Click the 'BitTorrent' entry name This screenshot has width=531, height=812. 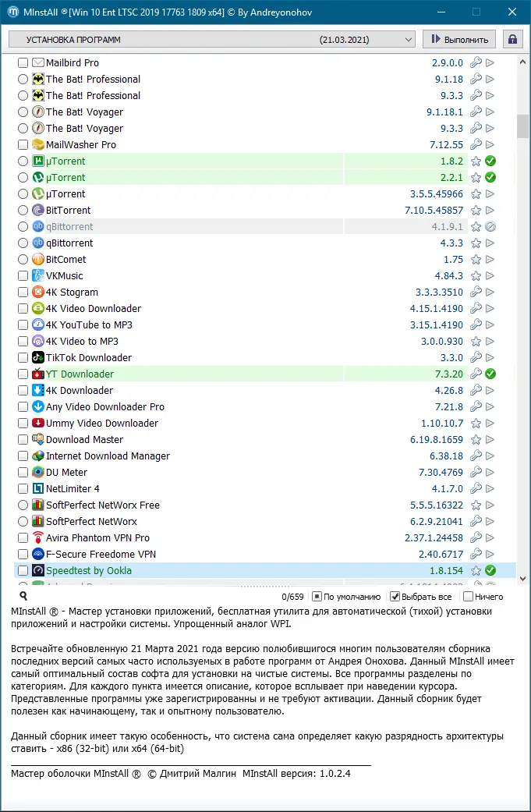[68, 211]
